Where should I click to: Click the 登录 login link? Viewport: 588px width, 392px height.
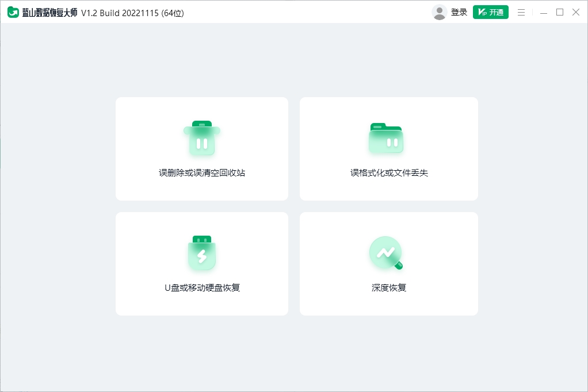(x=459, y=11)
